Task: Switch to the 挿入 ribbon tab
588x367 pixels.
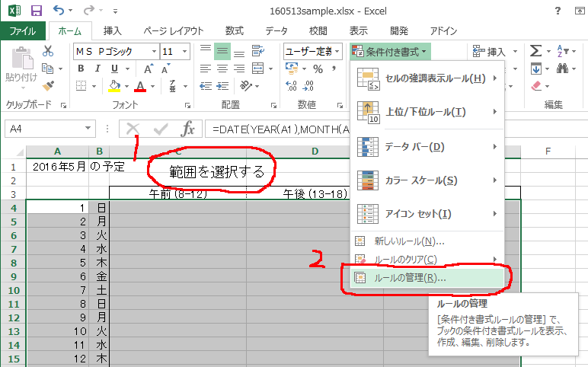Action: pyautogui.click(x=112, y=31)
